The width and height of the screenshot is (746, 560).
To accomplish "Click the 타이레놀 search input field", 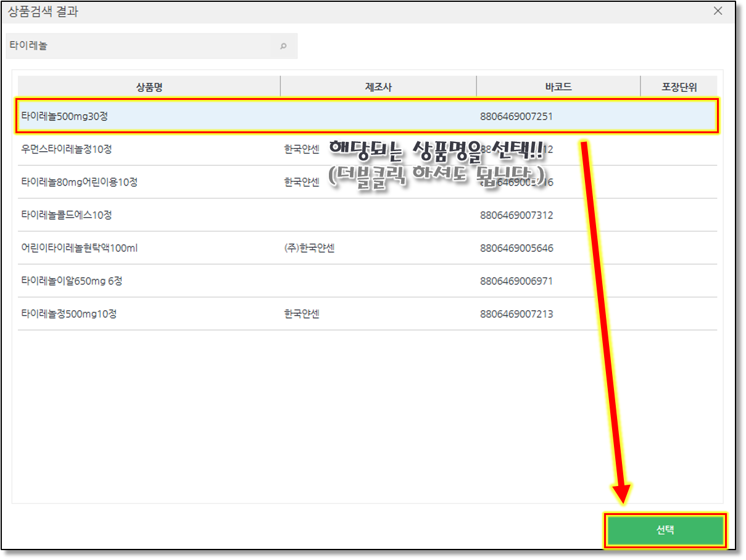I will click(138, 46).
